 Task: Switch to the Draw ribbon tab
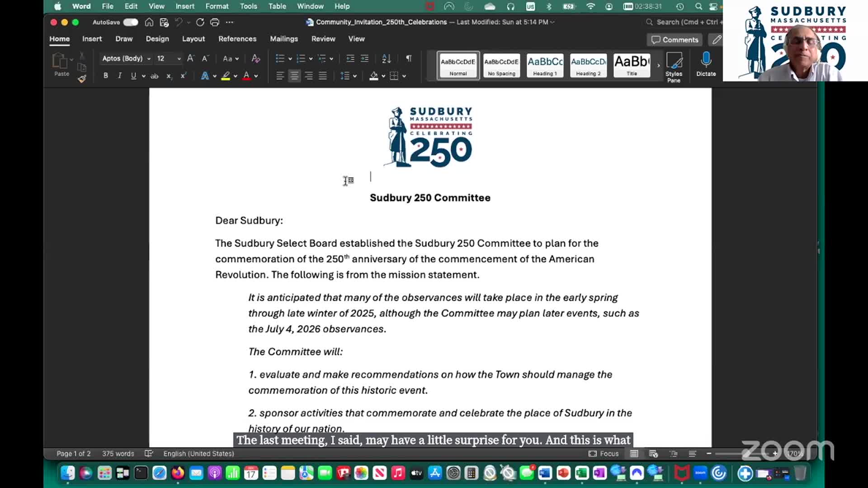(124, 39)
